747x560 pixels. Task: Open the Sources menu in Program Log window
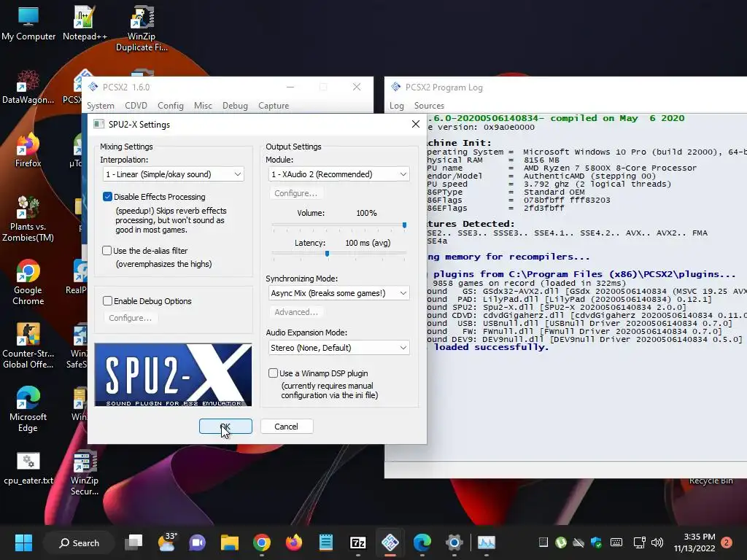429,105
